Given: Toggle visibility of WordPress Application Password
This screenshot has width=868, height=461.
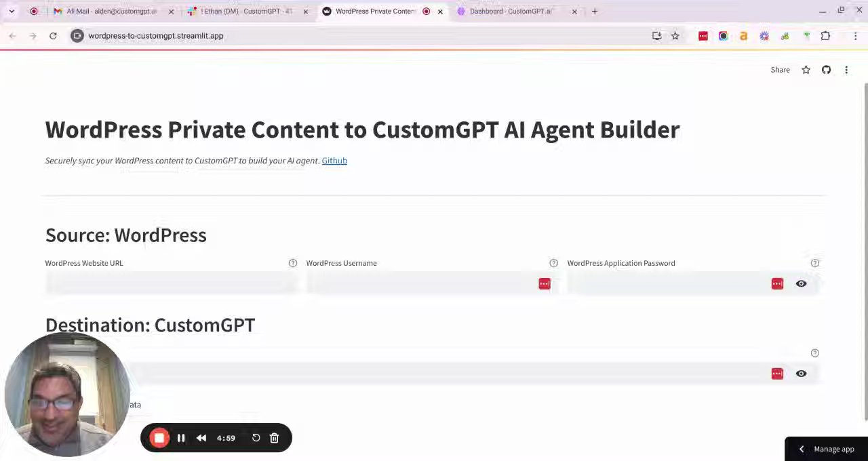Looking at the screenshot, I should (801, 284).
